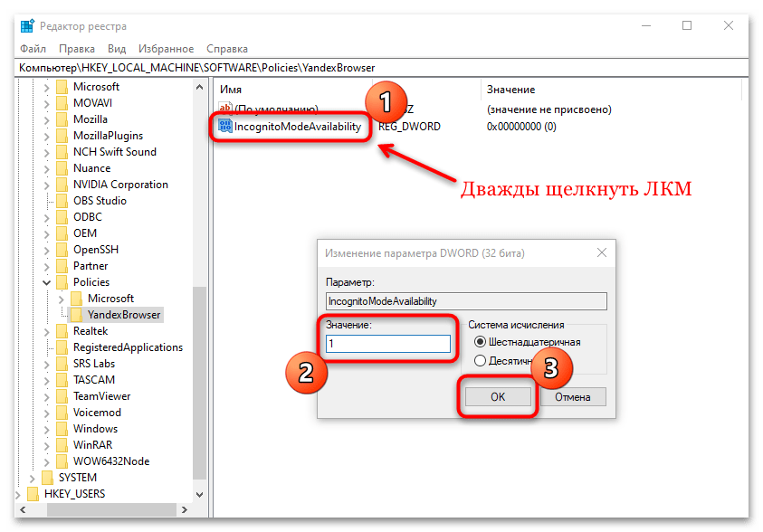Viewport: 763px width, 532px height.
Task: Click the OBS Studio folder icon
Action: click(x=62, y=201)
